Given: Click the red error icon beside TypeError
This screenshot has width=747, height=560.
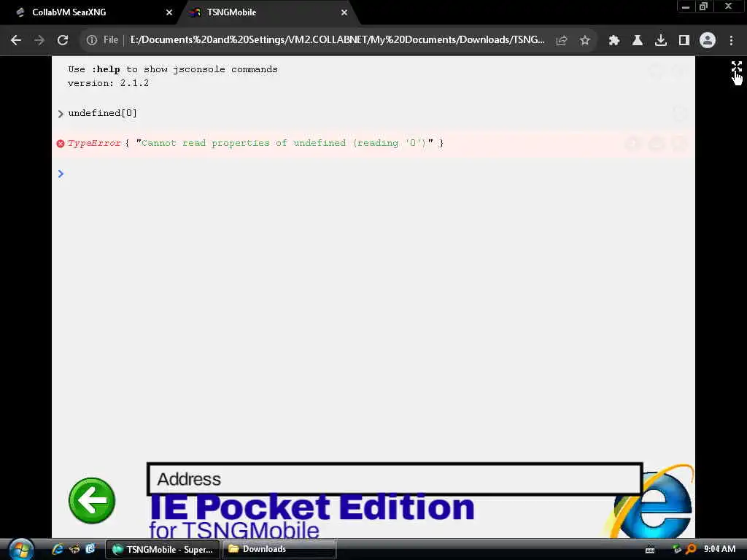Looking at the screenshot, I should click(x=61, y=144).
